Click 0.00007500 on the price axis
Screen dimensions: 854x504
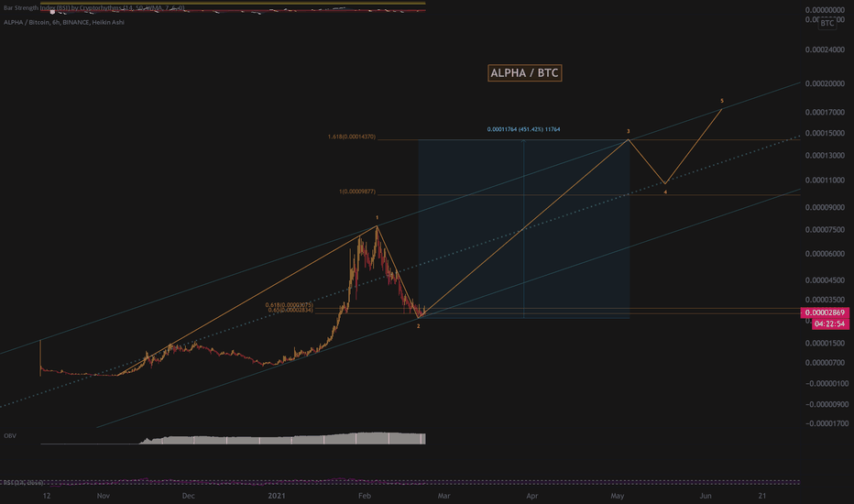825,229
